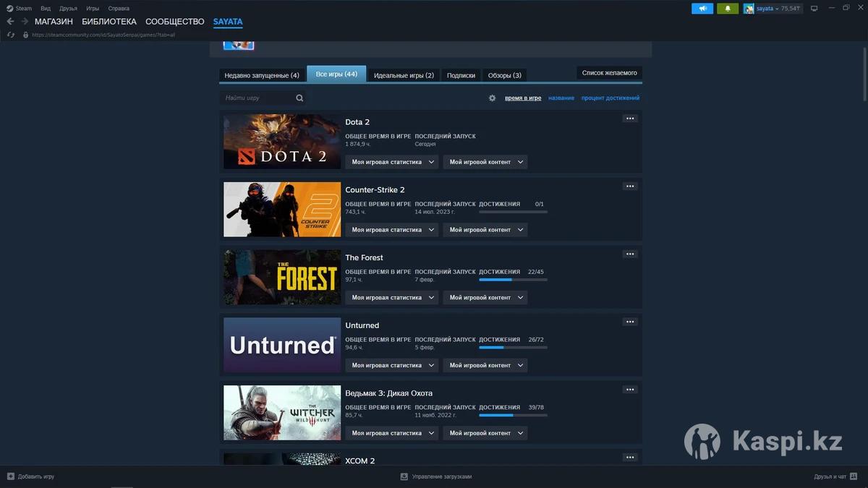Open the three-dots menu for Ведьмак 3
This screenshot has width=868, height=488.
tap(630, 390)
